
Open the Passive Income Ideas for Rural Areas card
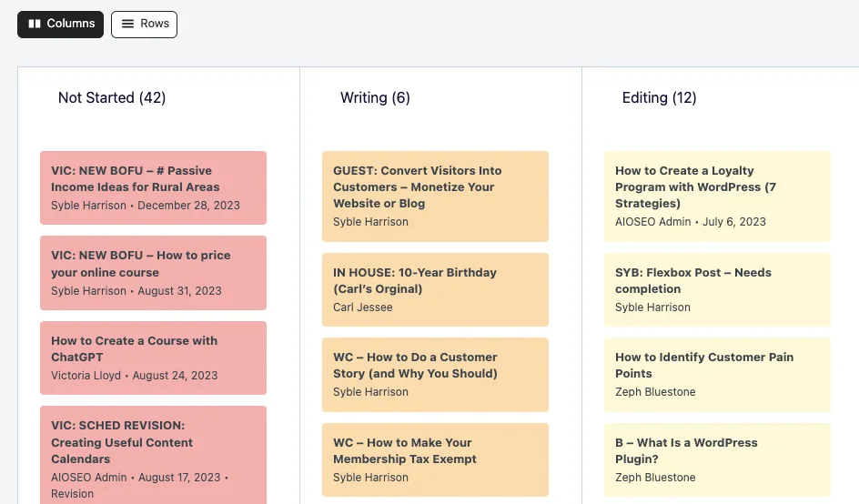click(154, 187)
